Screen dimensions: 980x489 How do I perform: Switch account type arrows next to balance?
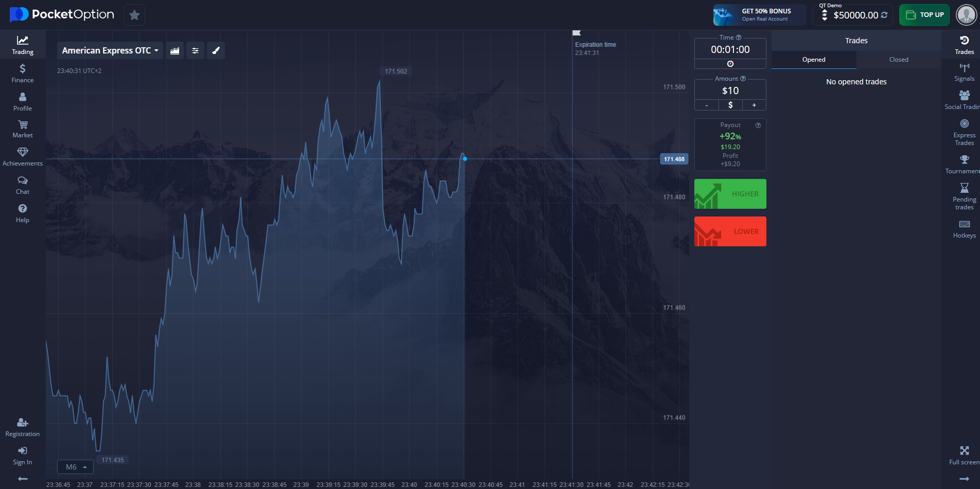825,15
